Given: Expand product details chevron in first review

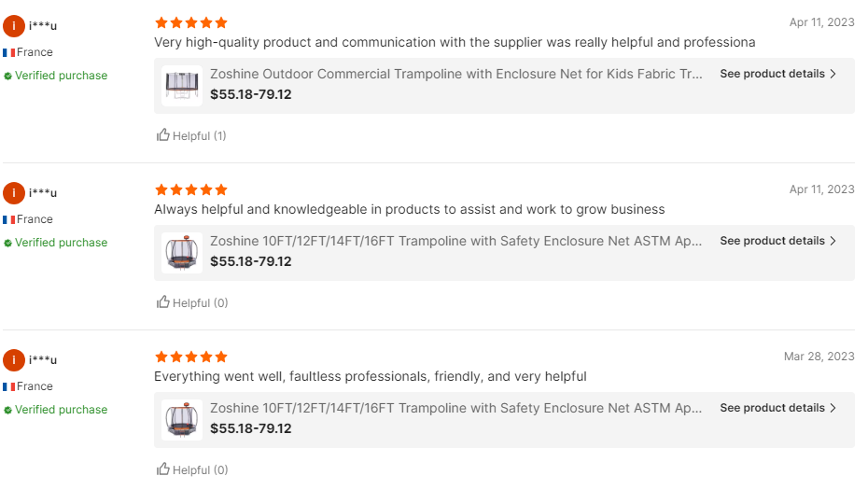Looking at the screenshot, I should point(833,74).
